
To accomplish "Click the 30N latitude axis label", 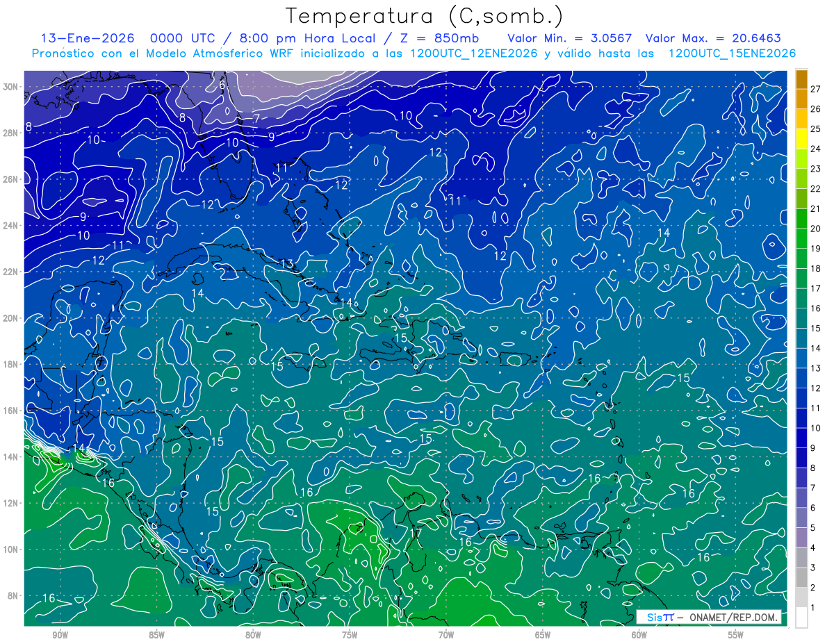I will pos(11,87).
